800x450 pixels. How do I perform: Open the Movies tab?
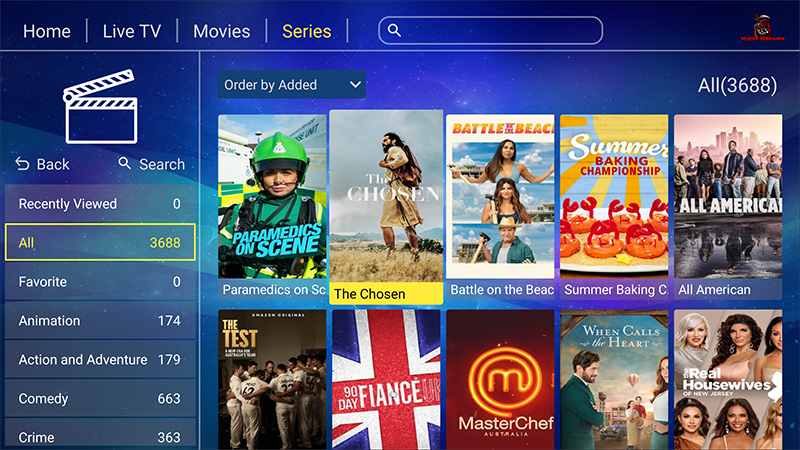click(x=221, y=31)
